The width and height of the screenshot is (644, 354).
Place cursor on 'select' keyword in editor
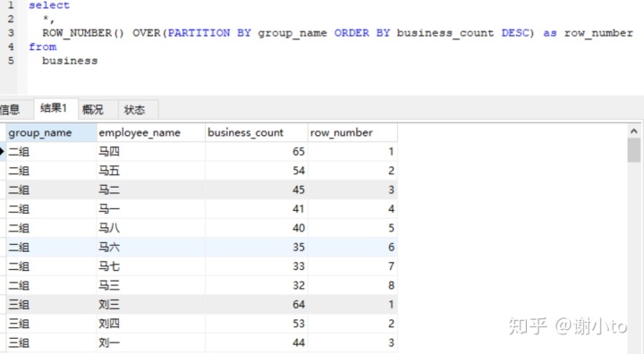pos(49,5)
